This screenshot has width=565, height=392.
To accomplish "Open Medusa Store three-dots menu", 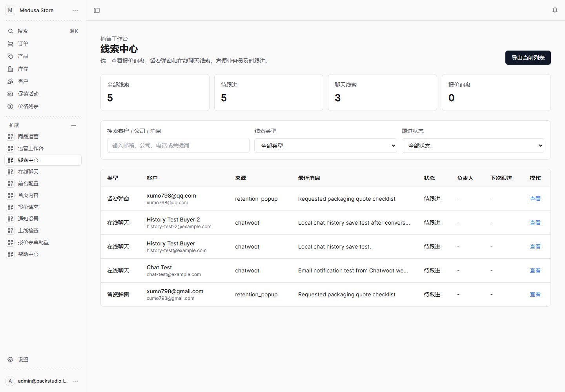I will click(75, 10).
